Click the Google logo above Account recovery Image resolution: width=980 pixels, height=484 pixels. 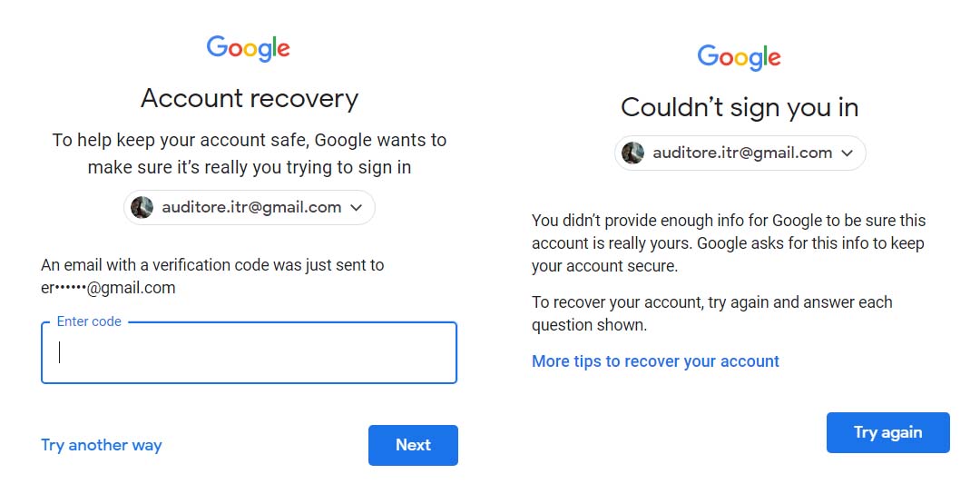(248, 48)
